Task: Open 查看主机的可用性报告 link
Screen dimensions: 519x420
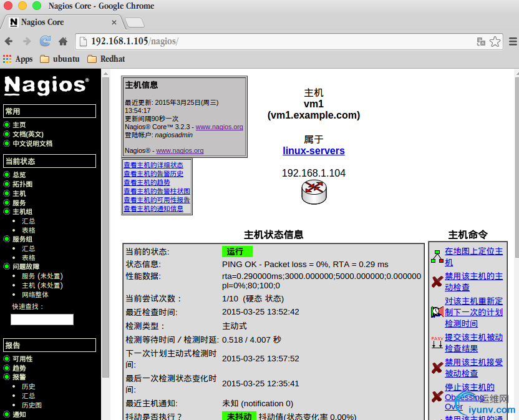Action: click(157, 200)
